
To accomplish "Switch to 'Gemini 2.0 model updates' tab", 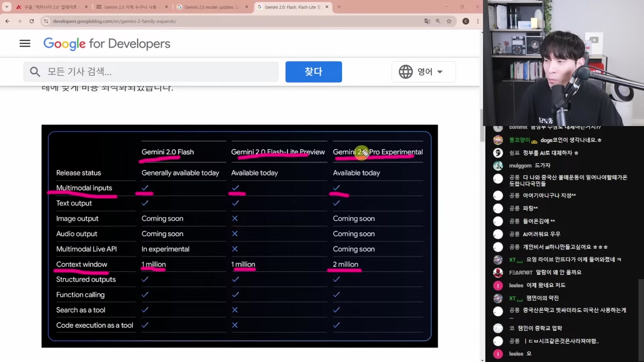I will pos(212,7).
